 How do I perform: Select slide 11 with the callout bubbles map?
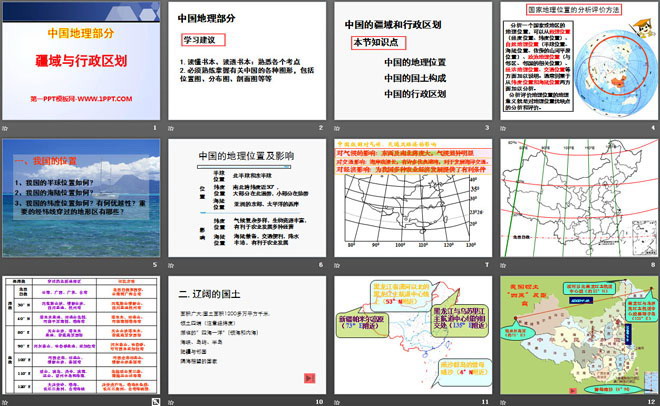tap(413, 335)
